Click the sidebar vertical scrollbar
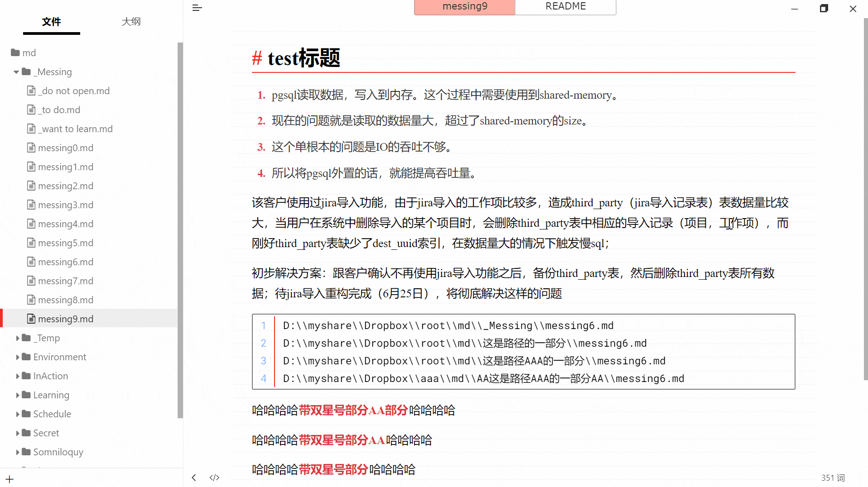 click(x=180, y=230)
